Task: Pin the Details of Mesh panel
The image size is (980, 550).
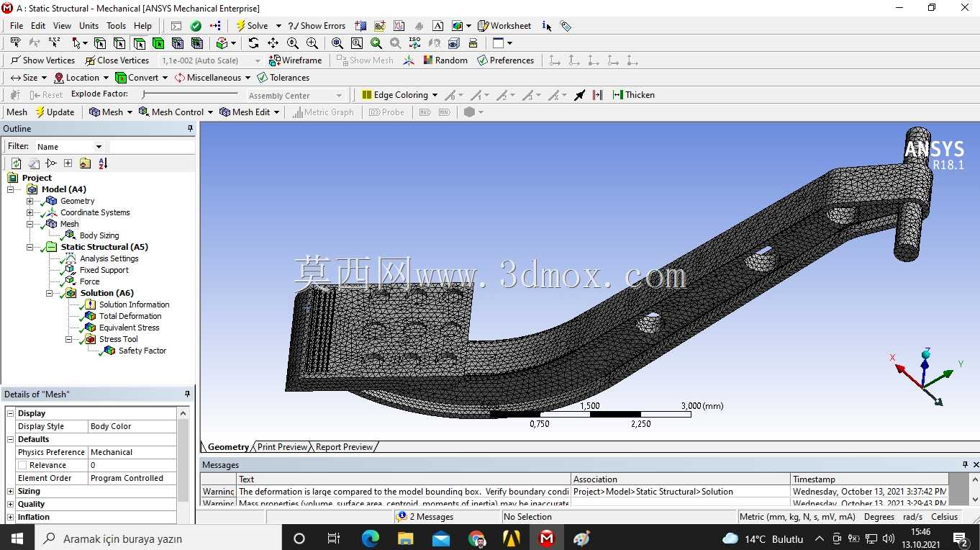Action: pos(188,395)
